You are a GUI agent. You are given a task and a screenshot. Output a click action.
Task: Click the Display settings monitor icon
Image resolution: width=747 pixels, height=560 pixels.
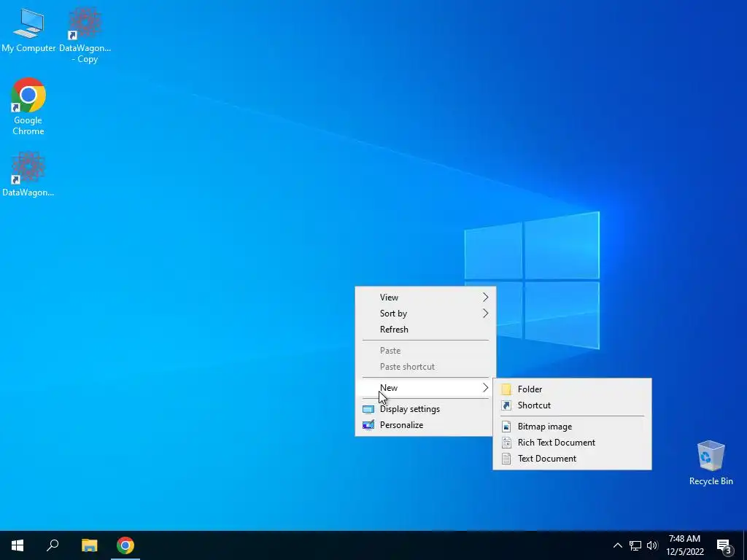click(x=368, y=409)
